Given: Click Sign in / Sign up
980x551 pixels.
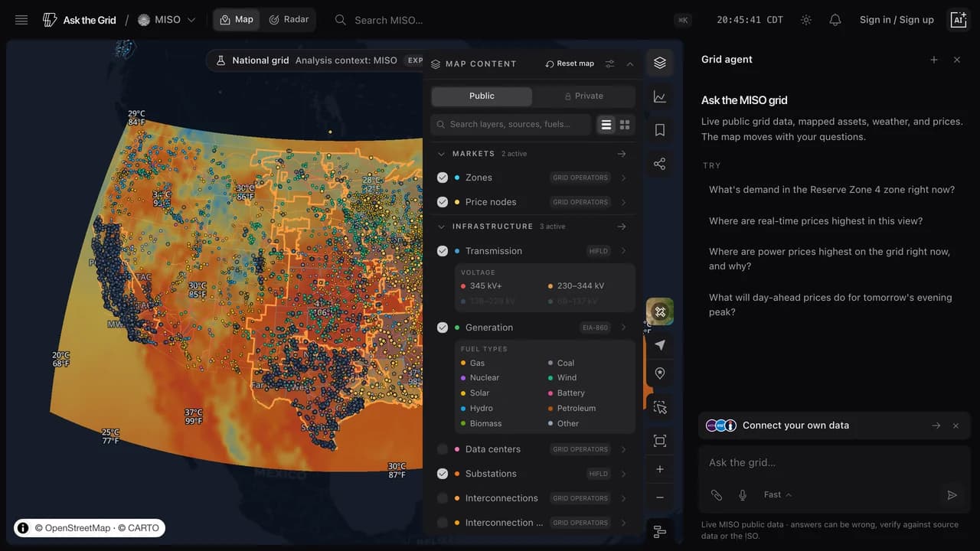Looking at the screenshot, I should coord(897,20).
